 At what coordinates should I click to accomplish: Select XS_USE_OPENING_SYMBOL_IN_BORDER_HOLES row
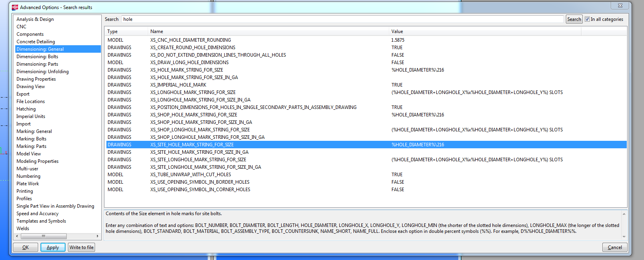[366, 182]
